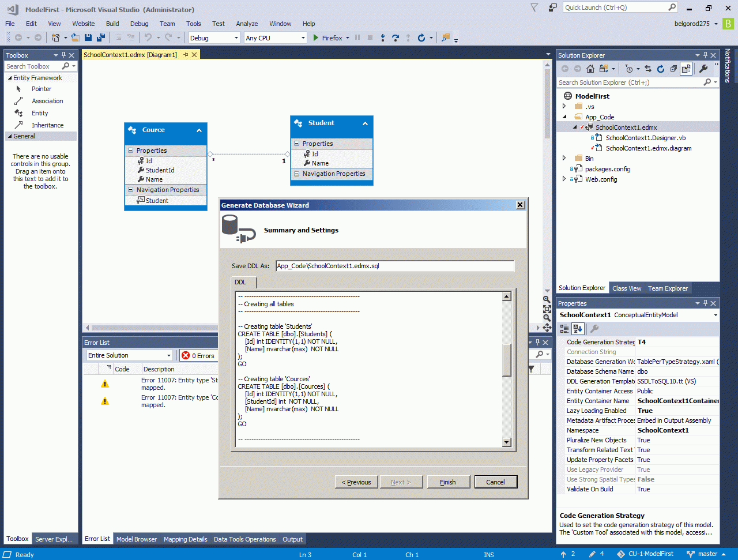Click the DDL scrollbar up arrow

coord(507,296)
